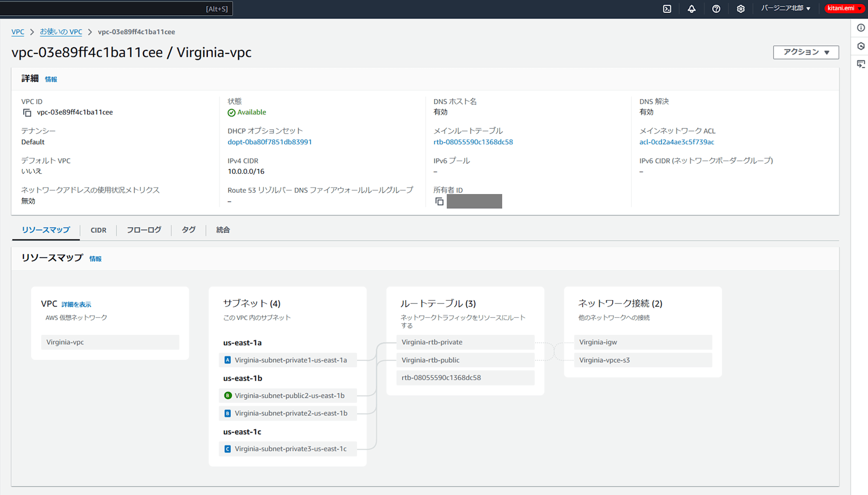
Task: Open the 情報 link next to 詳細
Action: 51,79
